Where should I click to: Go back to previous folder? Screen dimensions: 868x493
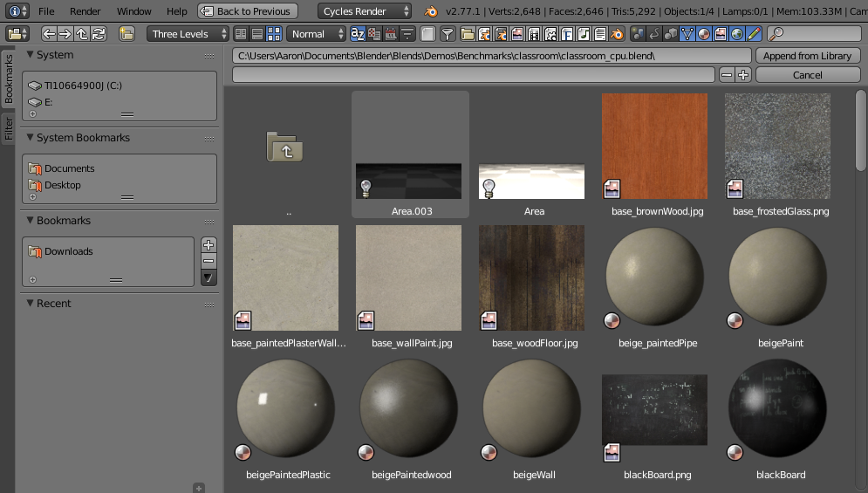[x=49, y=34]
